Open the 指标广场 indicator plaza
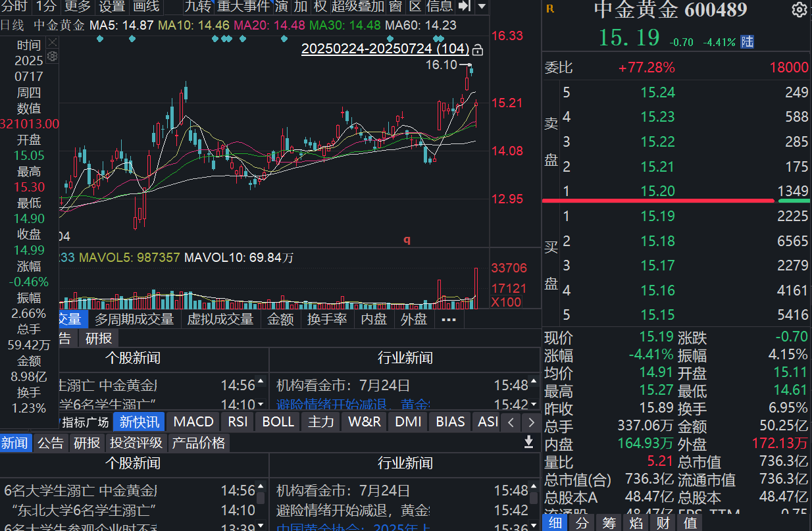 [x=84, y=422]
